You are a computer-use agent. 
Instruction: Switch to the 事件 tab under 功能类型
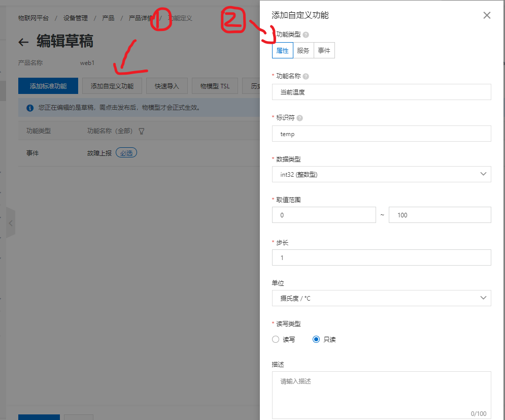point(324,50)
